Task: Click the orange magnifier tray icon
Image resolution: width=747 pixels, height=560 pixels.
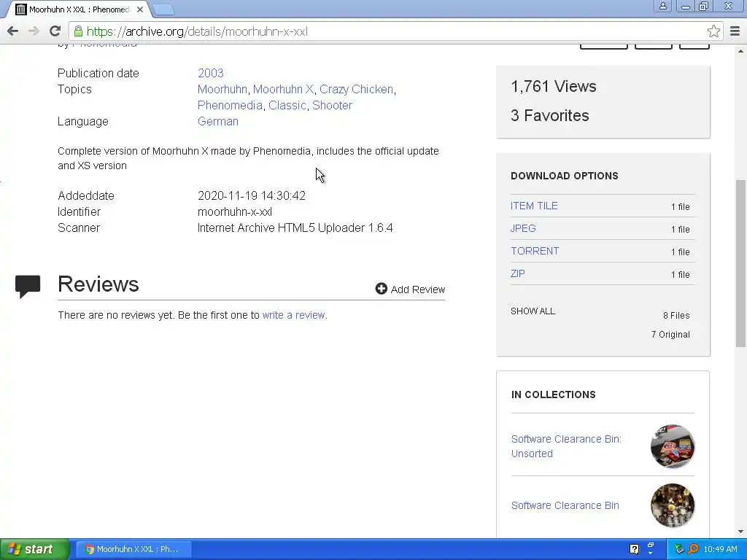Action: tap(693, 549)
